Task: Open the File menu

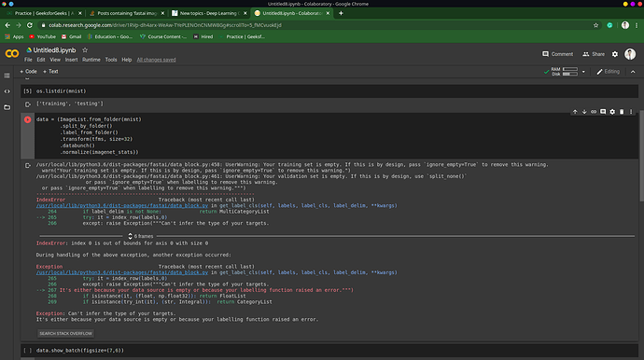Action: [x=28, y=60]
